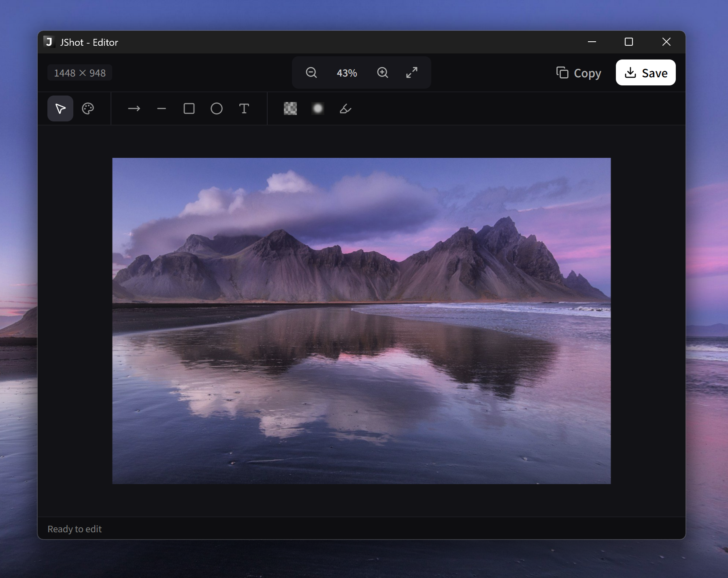Image resolution: width=728 pixels, height=578 pixels.
Task: Open the color palette tool
Action: (x=88, y=108)
